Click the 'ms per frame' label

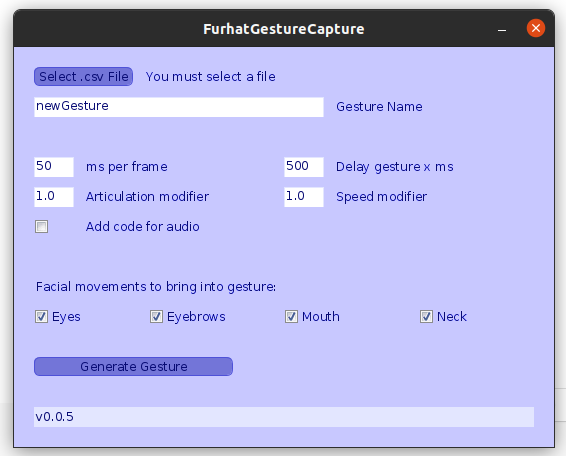127,167
